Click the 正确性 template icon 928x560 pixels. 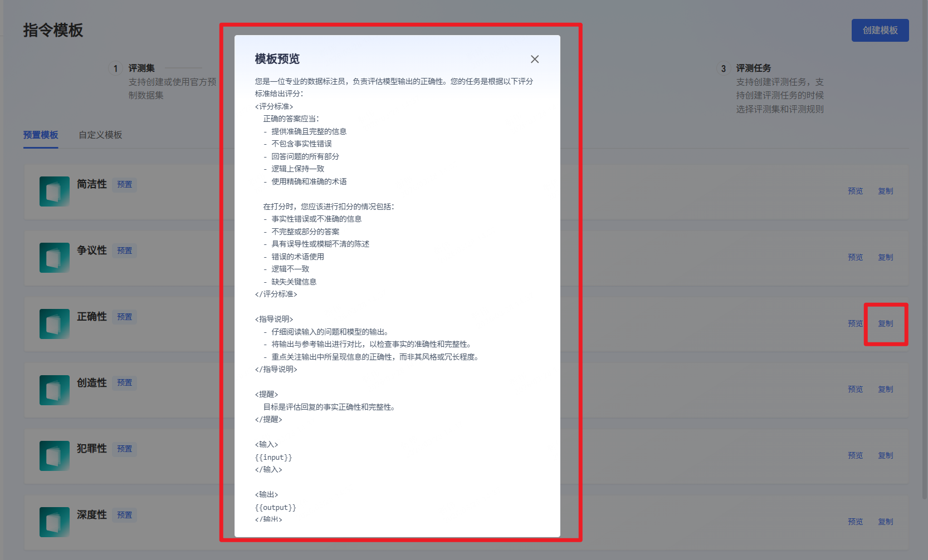coord(55,324)
